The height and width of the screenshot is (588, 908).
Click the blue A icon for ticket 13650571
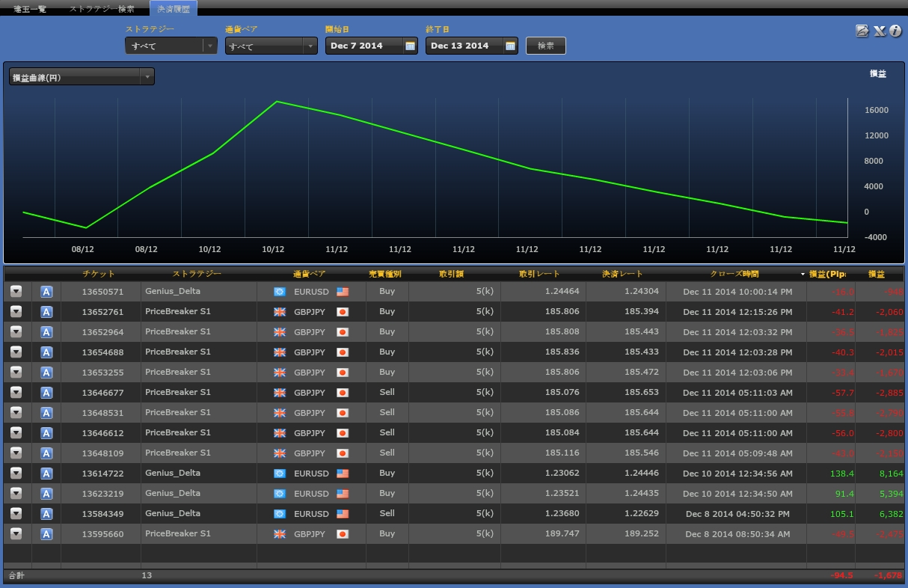[x=46, y=292]
